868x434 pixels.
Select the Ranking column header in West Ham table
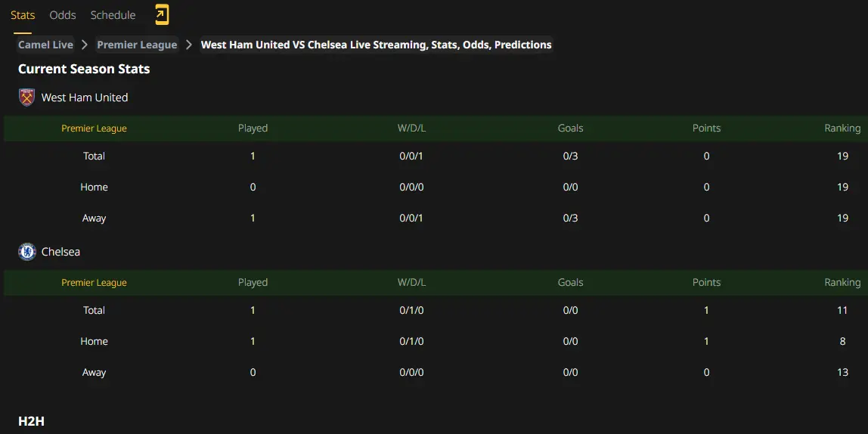point(842,129)
